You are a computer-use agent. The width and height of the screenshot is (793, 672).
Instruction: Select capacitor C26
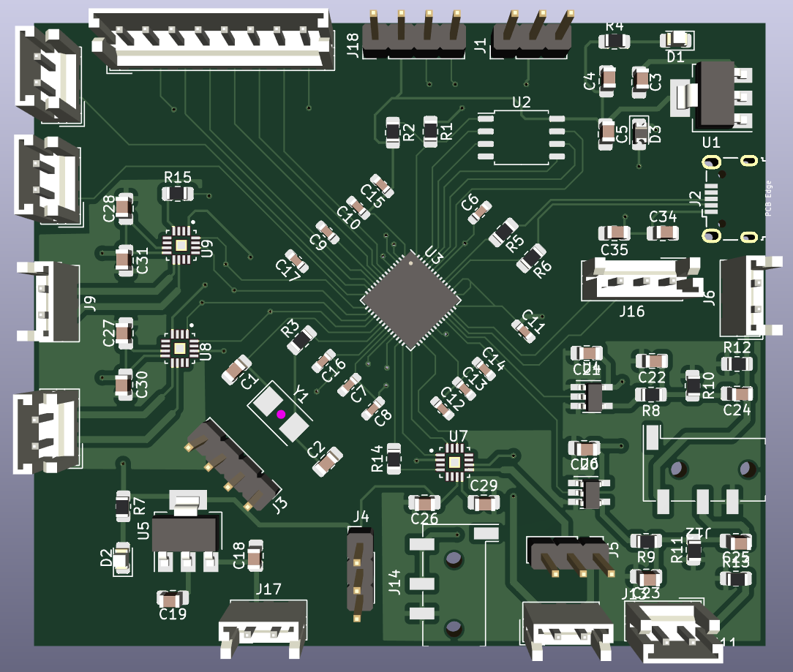pyautogui.click(x=424, y=502)
